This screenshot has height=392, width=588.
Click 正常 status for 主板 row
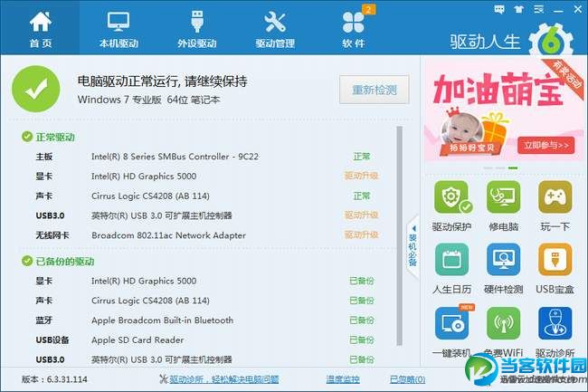pyautogui.click(x=362, y=157)
